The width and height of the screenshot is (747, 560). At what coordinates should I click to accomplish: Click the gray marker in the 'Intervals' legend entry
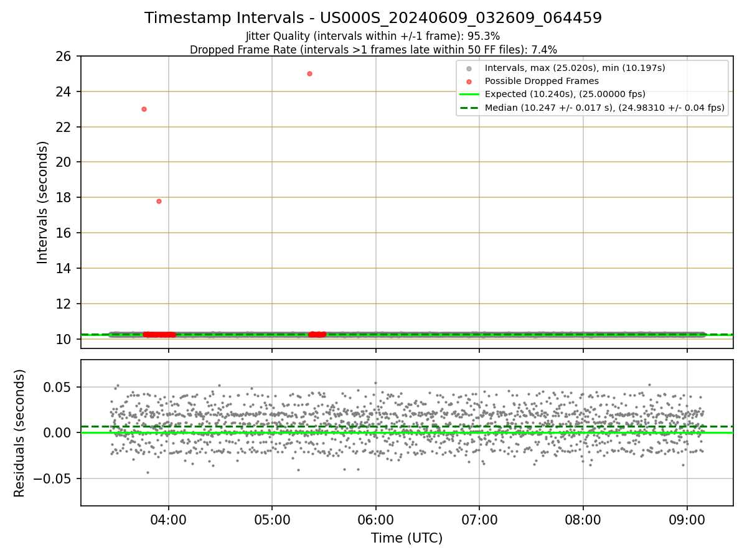point(469,68)
